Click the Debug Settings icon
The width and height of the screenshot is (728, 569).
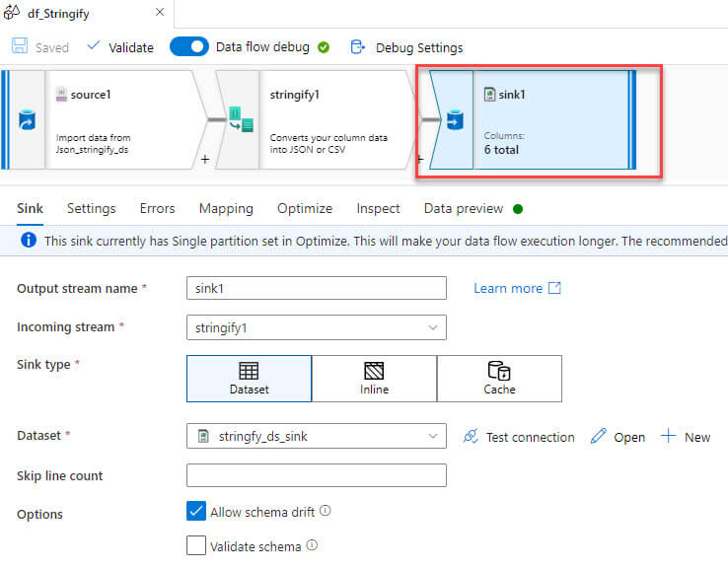(358, 46)
